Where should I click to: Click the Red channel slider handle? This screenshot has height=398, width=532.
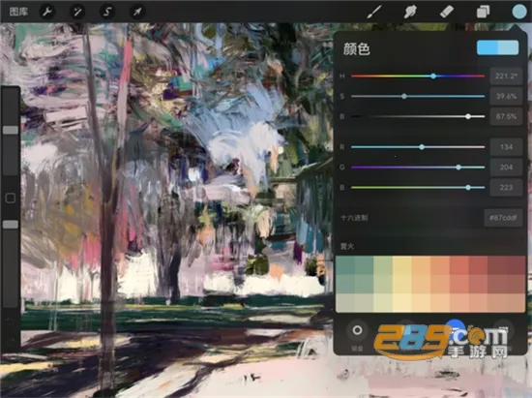pos(422,147)
